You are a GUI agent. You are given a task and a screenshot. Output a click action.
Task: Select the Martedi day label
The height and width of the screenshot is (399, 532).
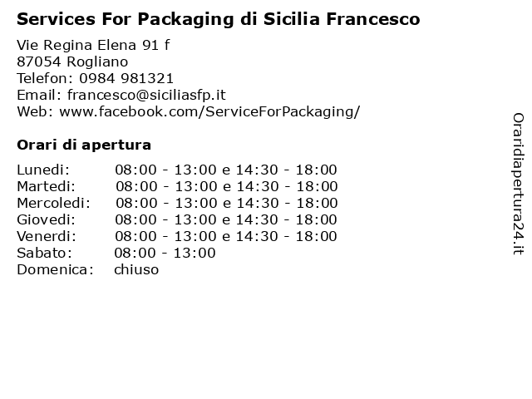click(x=47, y=186)
